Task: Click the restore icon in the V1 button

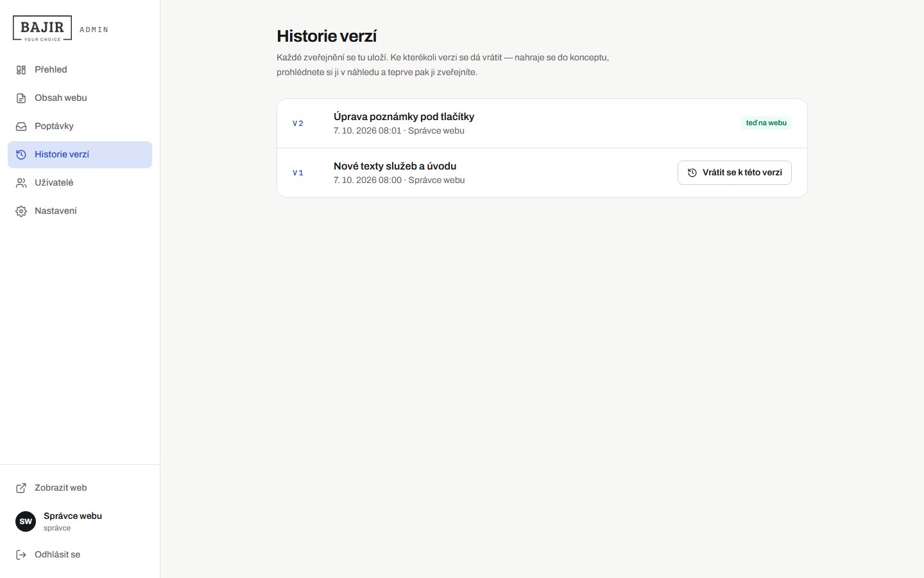Action: pos(692,173)
